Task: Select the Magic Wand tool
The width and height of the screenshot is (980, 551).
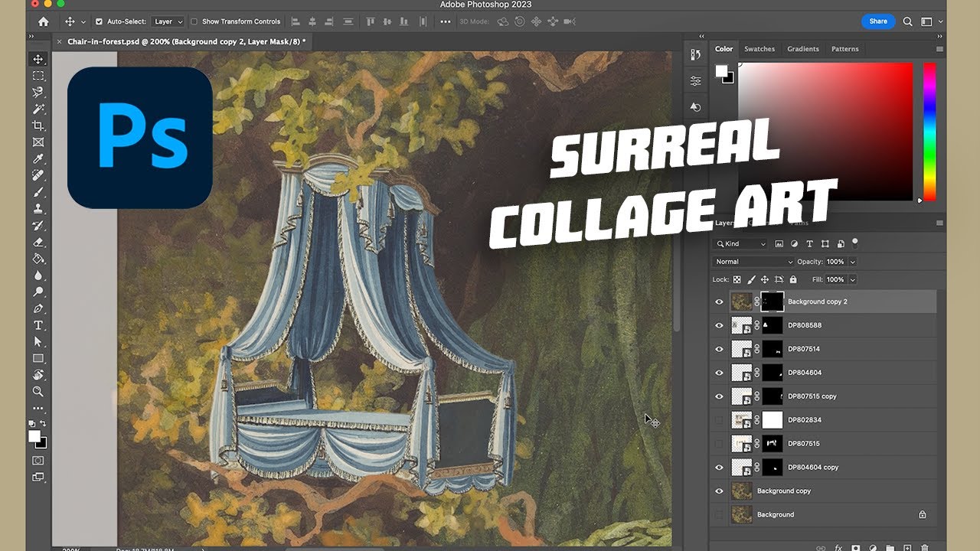Action: [38, 109]
